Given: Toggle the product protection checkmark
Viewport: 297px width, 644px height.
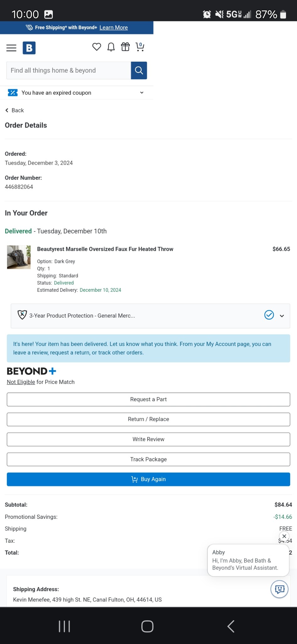Looking at the screenshot, I should click(269, 315).
